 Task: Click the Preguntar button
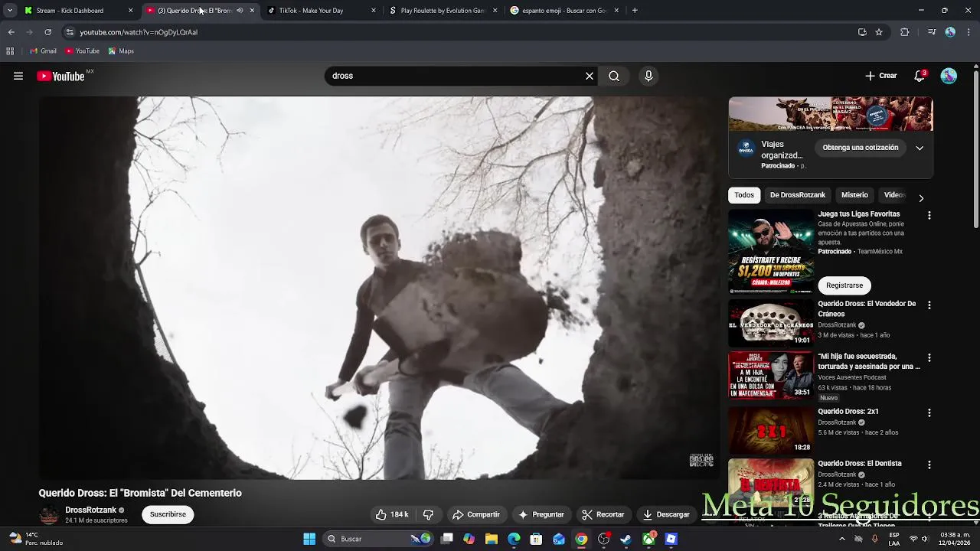point(541,514)
